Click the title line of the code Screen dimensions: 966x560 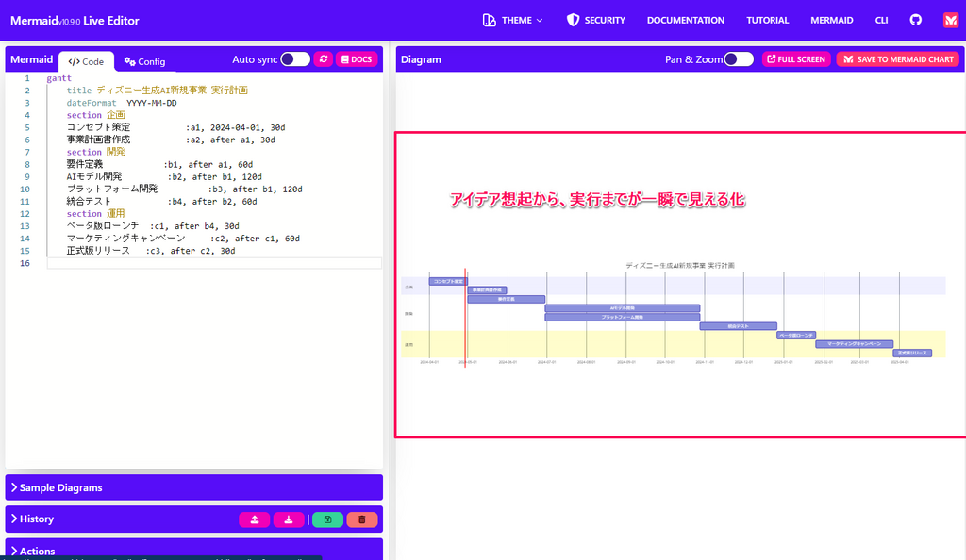[158, 91]
